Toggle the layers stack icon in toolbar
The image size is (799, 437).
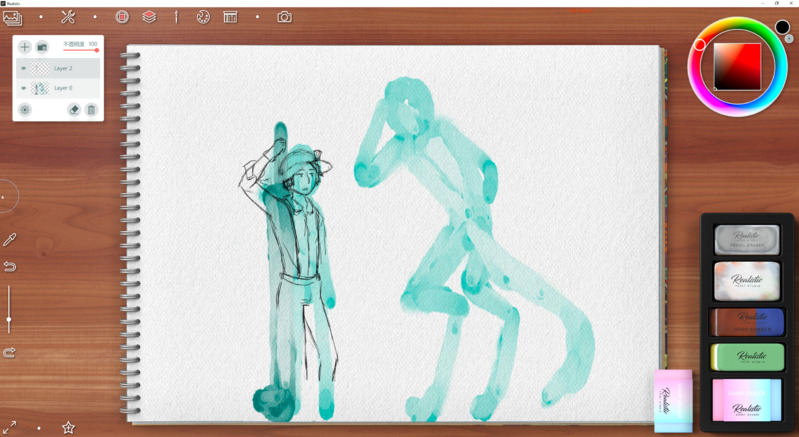[149, 17]
